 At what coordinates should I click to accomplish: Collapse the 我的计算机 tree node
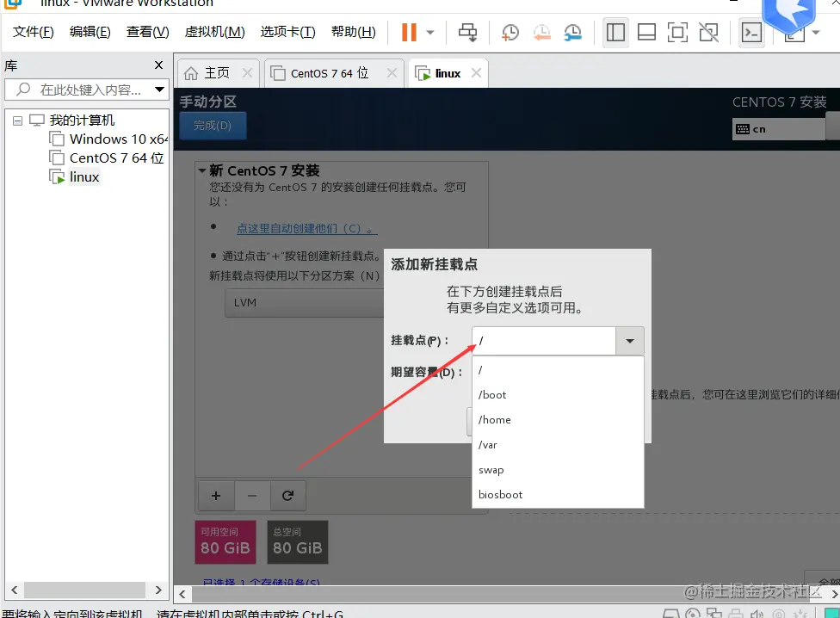[18, 121]
